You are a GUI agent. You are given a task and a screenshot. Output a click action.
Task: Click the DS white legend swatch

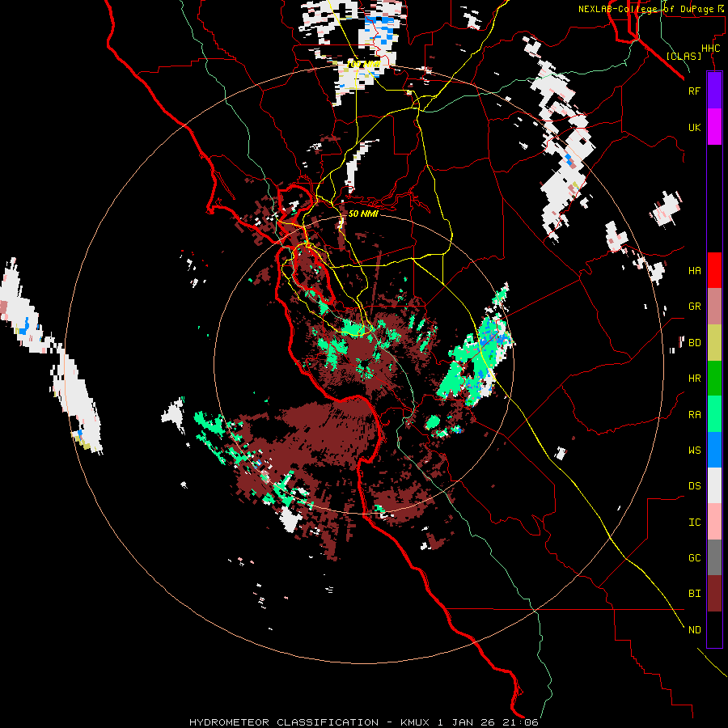pyautogui.click(x=714, y=485)
